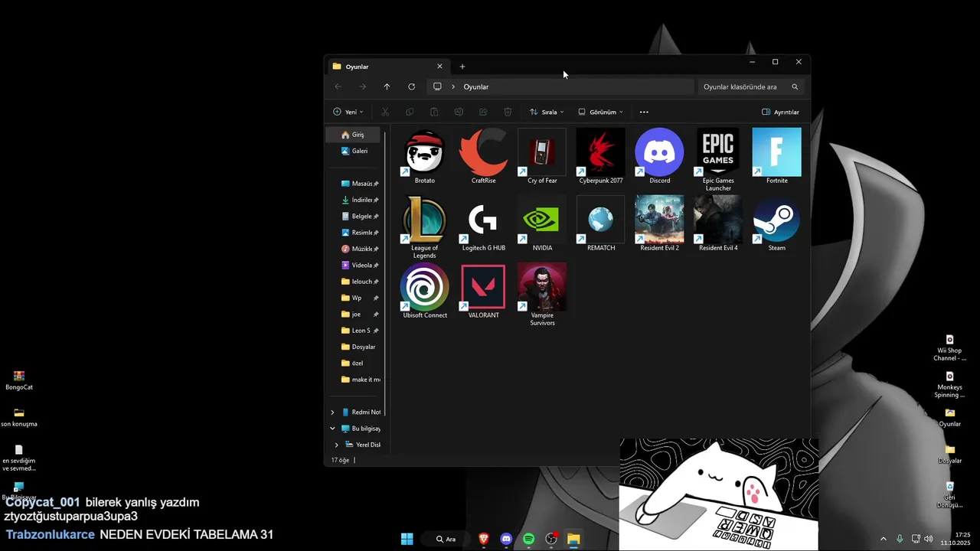Select the Steam shortcut in the folder

coord(777,223)
